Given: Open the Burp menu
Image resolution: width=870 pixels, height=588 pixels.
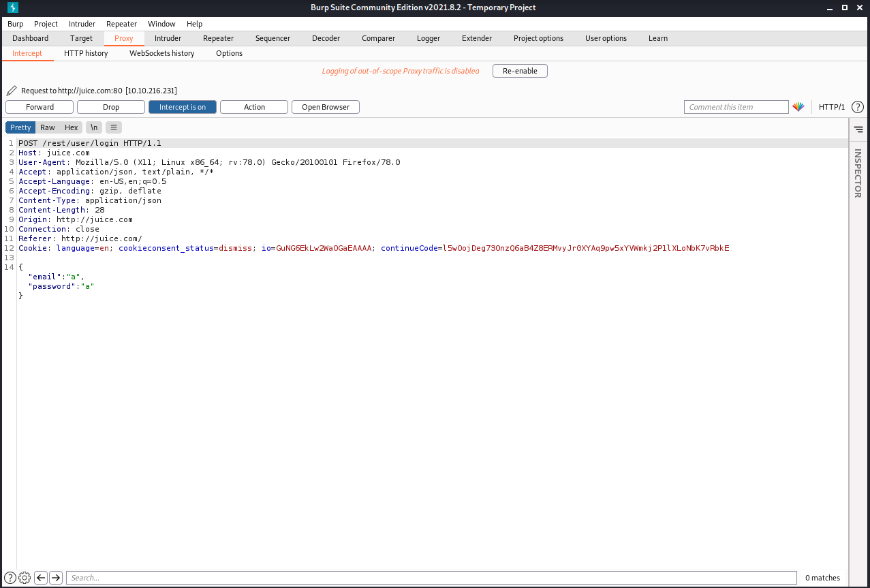Looking at the screenshot, I should 15,24.
